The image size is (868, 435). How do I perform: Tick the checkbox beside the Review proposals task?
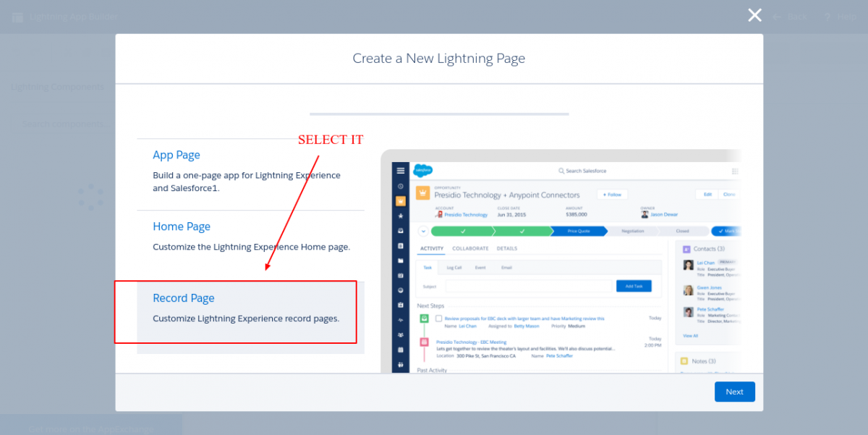tap(438, 318)
